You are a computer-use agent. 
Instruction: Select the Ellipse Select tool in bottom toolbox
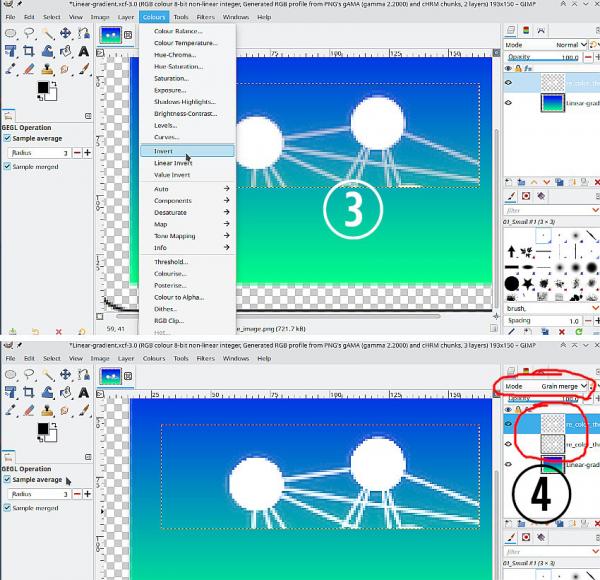[10, 374]
